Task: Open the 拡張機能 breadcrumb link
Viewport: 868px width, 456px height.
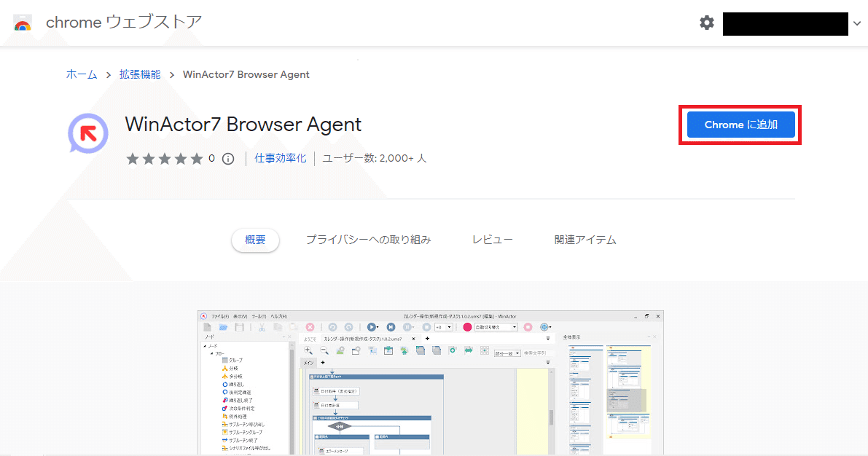Action: pos(139,74)
